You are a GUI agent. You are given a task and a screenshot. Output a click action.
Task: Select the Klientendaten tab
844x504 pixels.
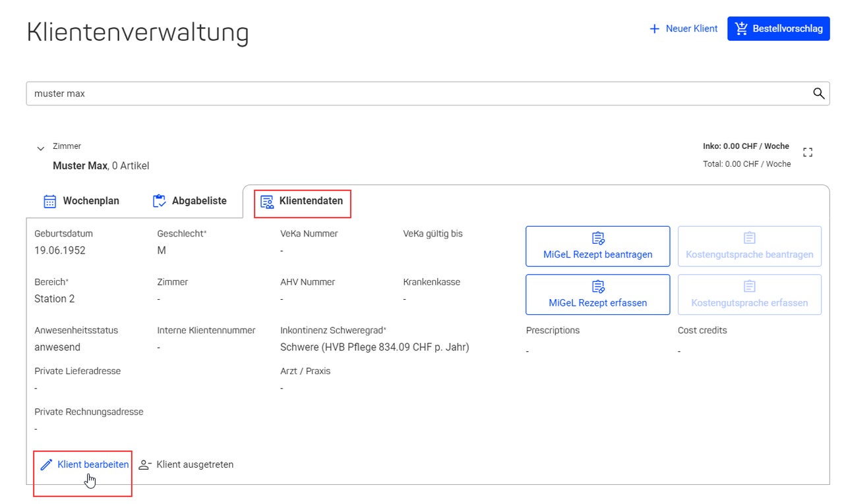(x=303, y=203)
